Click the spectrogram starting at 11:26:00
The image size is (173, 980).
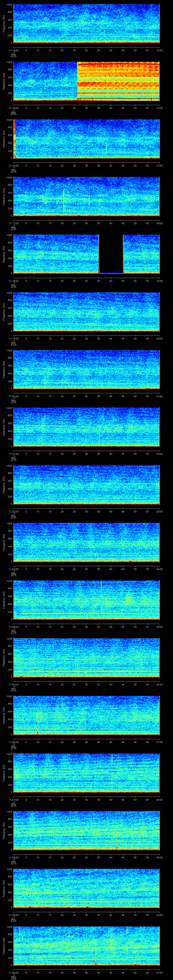[x=86, y=716]
